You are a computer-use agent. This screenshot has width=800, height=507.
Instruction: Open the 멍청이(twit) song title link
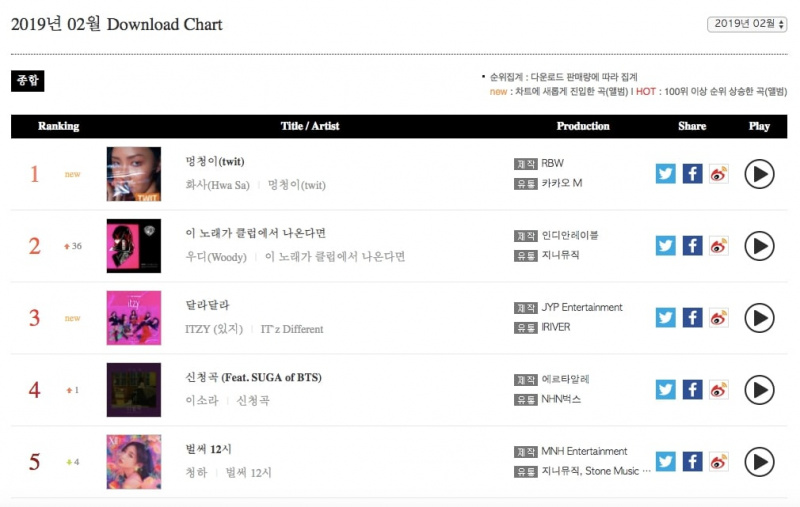(x=215, y=162)
